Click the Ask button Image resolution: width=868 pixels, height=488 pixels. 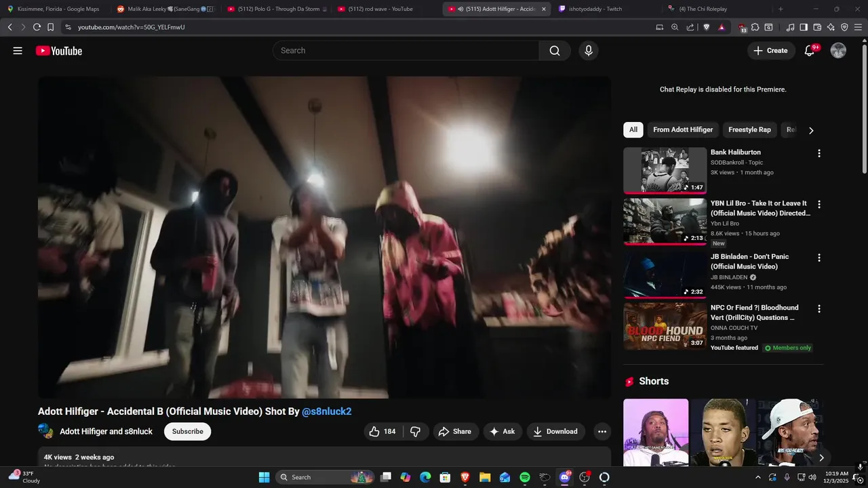[x=502, y=432]
